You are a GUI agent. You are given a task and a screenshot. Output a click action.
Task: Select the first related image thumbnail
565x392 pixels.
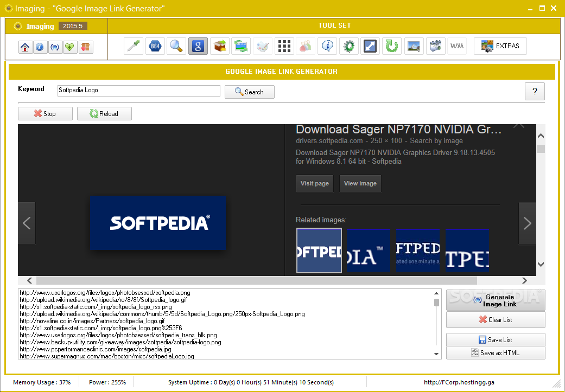click(319, 250)
